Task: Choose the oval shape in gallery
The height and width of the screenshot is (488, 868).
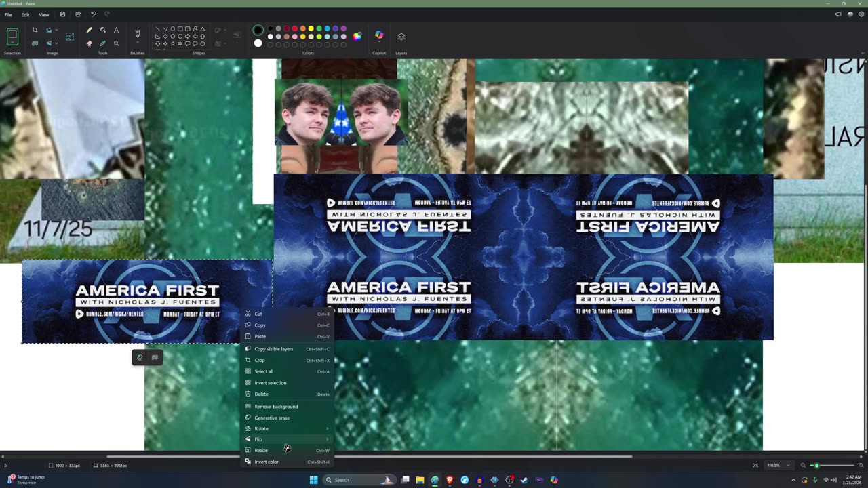Action: (x=172, y=29)
